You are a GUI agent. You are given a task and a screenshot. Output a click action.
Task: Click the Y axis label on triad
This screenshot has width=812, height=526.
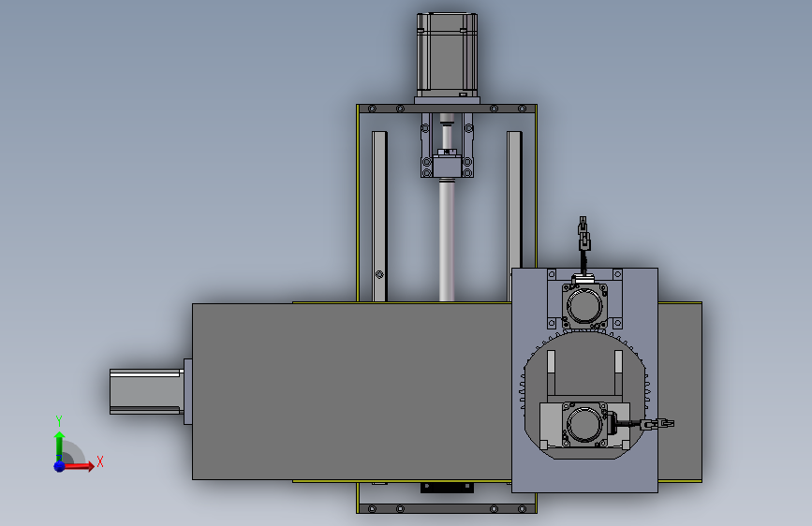pyautogui.click(x=59, y=420)
